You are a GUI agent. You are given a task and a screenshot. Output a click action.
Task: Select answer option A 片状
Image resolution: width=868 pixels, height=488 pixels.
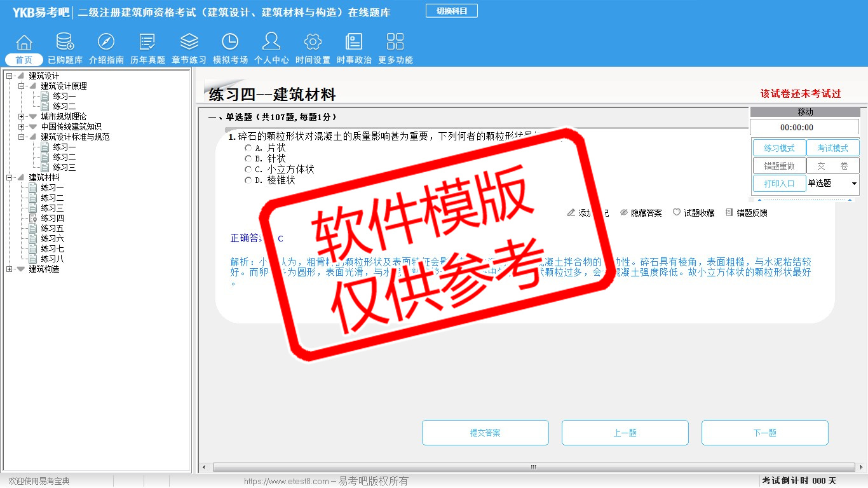coord(248,148)
